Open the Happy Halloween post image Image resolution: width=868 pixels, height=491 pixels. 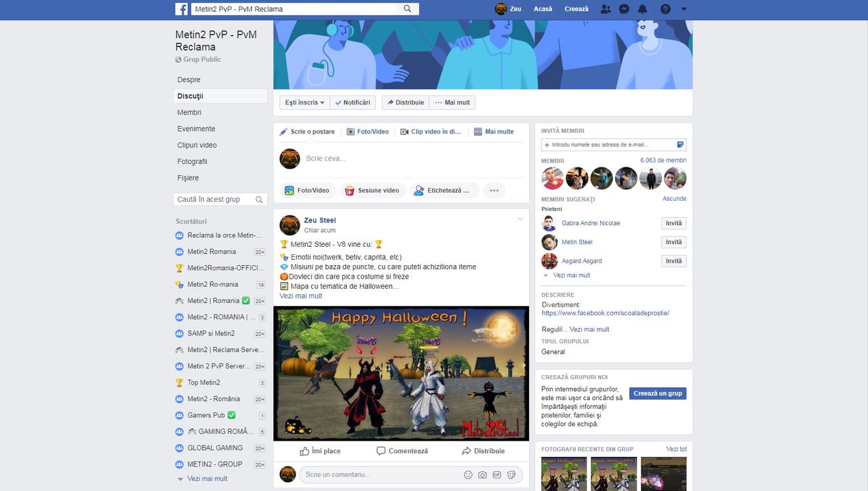pyautogui.click(x=401, y=373)
